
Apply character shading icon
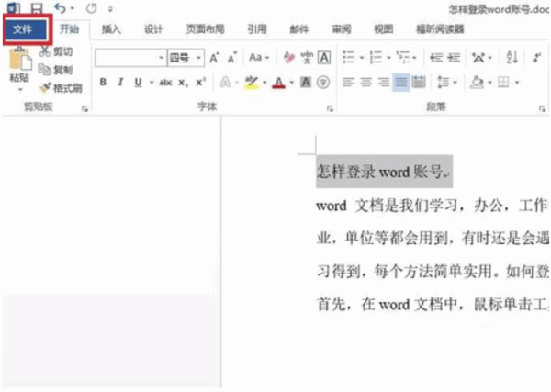[306, 83]
